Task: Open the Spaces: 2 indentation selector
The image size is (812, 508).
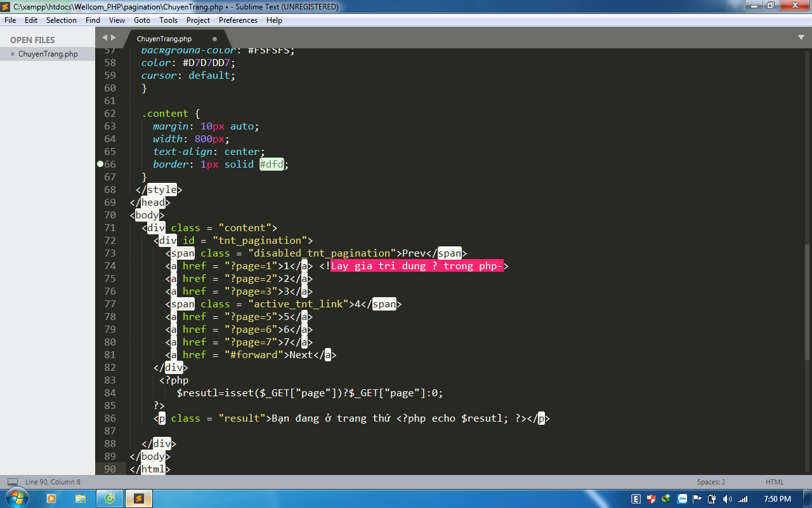Action: (710, 482)
